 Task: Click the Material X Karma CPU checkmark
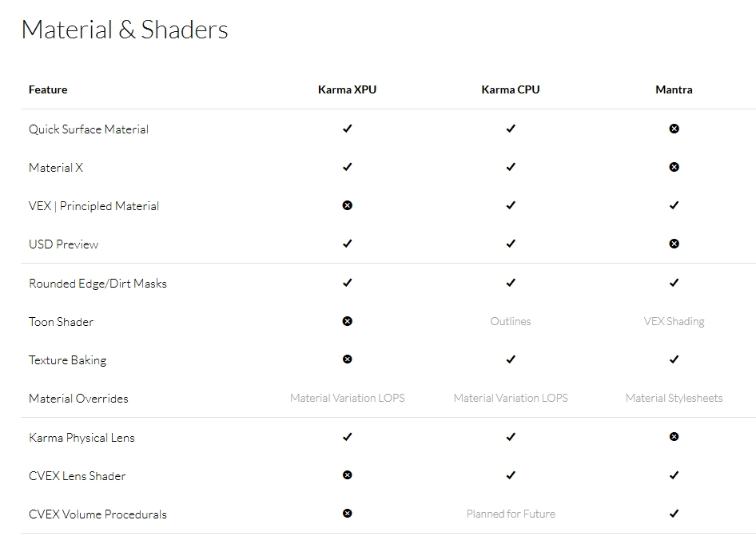click(511, 167)
